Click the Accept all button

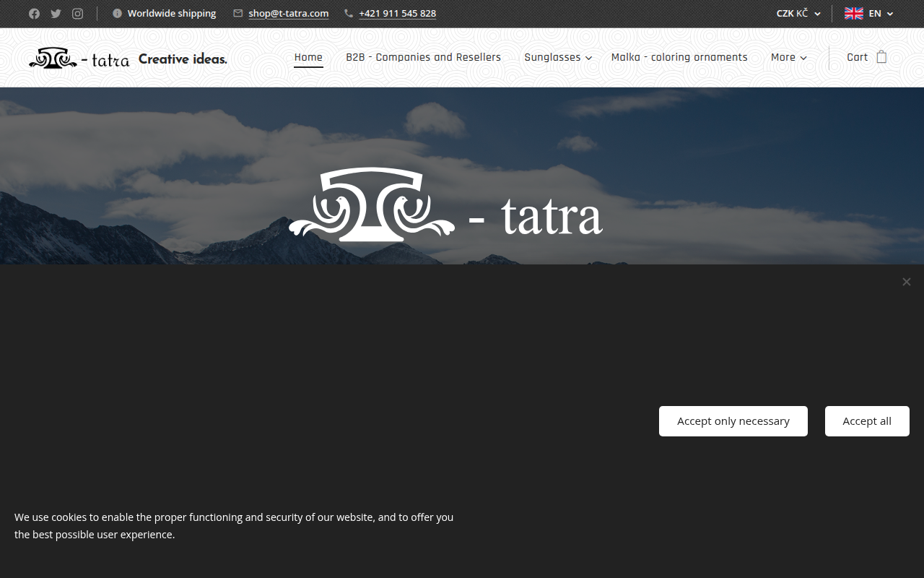tap(867, 421)
